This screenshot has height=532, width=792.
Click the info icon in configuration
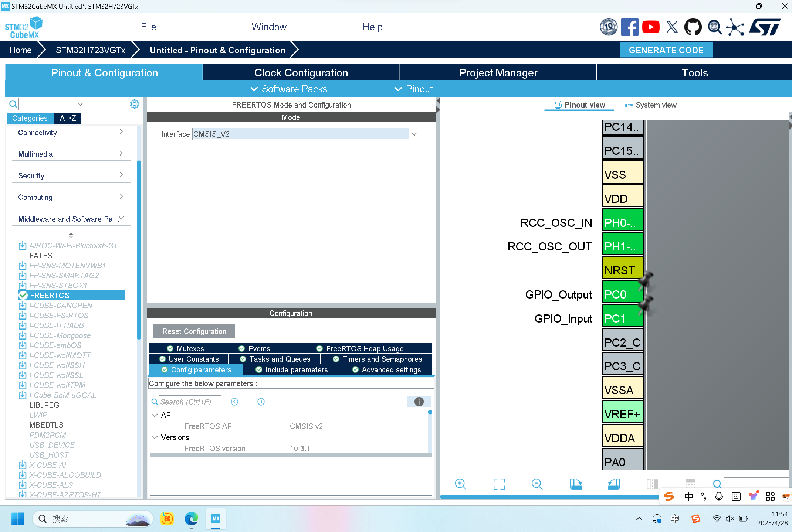[x=419, y=402]
